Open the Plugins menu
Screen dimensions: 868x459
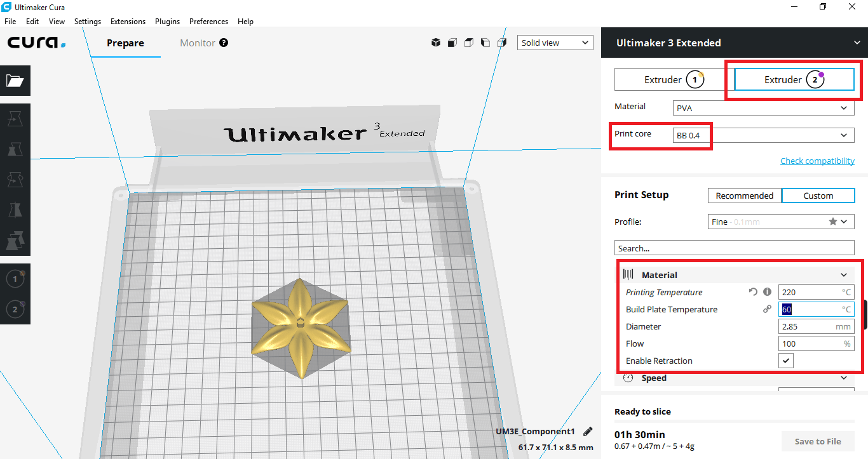[x=167, y=21]
